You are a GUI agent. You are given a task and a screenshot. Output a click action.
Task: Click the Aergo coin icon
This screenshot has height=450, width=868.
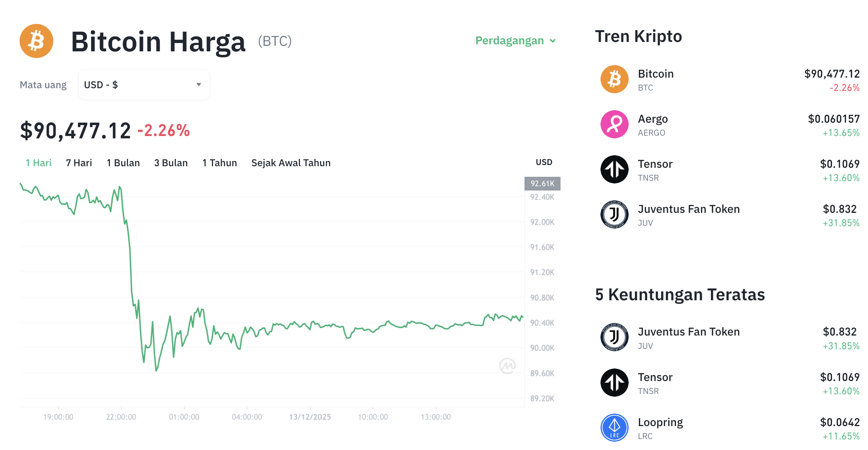click(614, 124)
